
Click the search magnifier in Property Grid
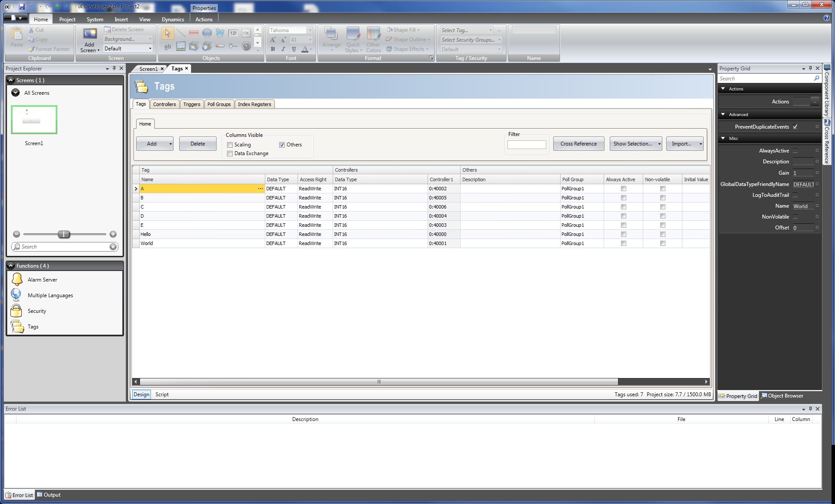816,78
